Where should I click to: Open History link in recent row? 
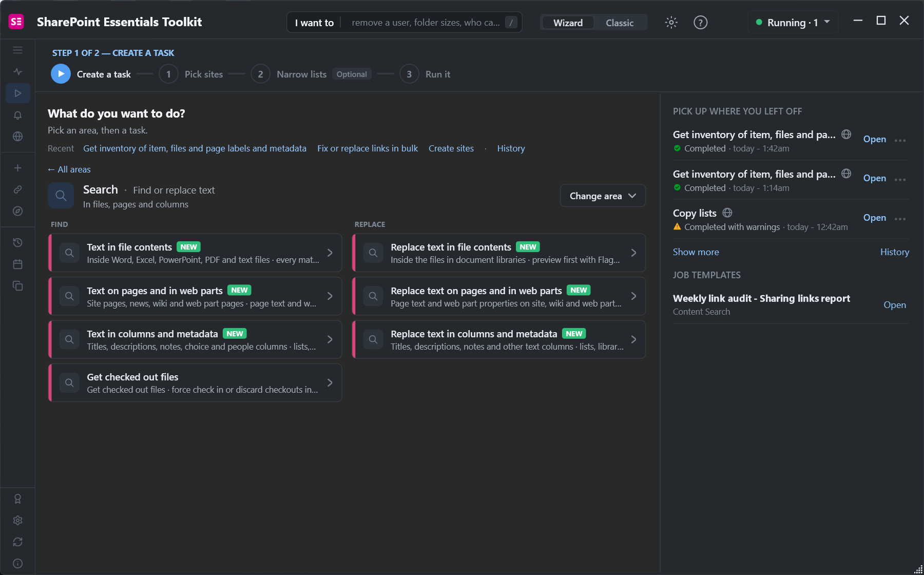[x=511, y=148]
